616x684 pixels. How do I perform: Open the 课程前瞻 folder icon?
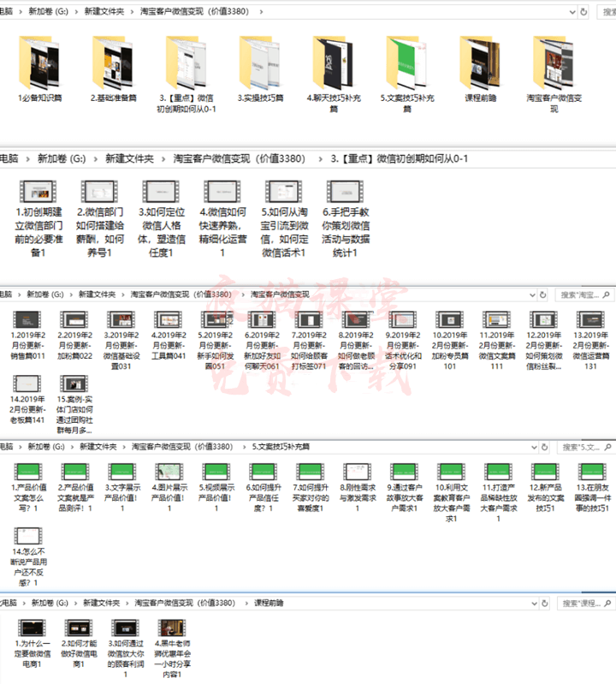(x=480, y=62)
